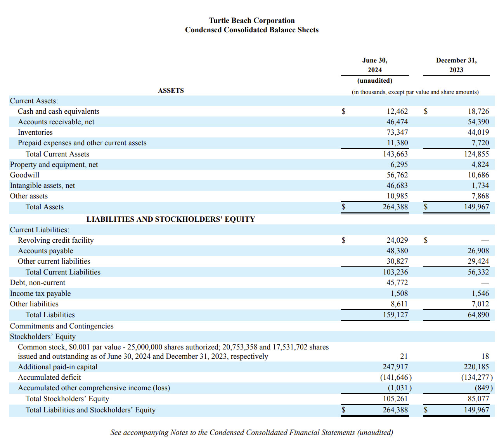Image resolution: width=504 pixels, height=438 pixels.
Task: Select intangible assets value 46,683
Action: [397, 186]
